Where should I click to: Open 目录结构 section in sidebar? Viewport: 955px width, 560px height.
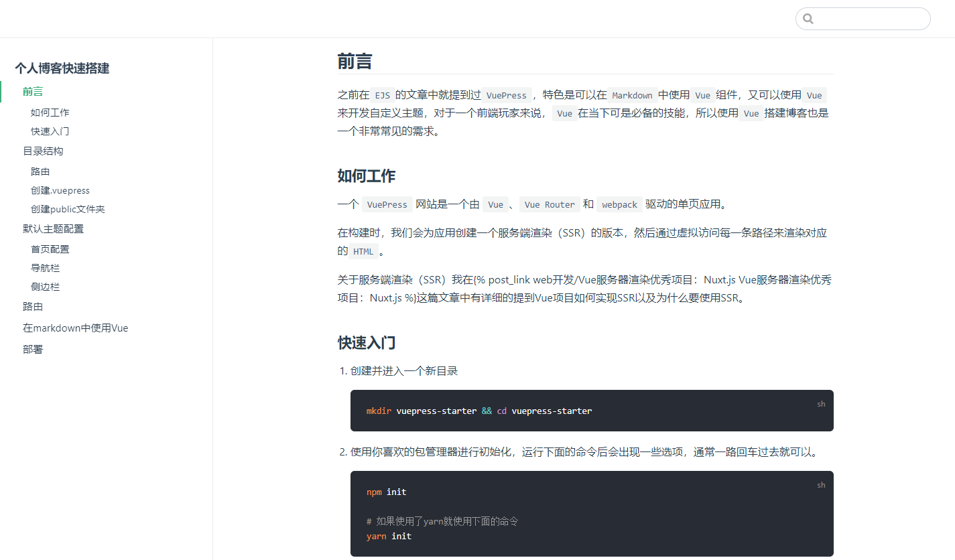coord(43,151)
